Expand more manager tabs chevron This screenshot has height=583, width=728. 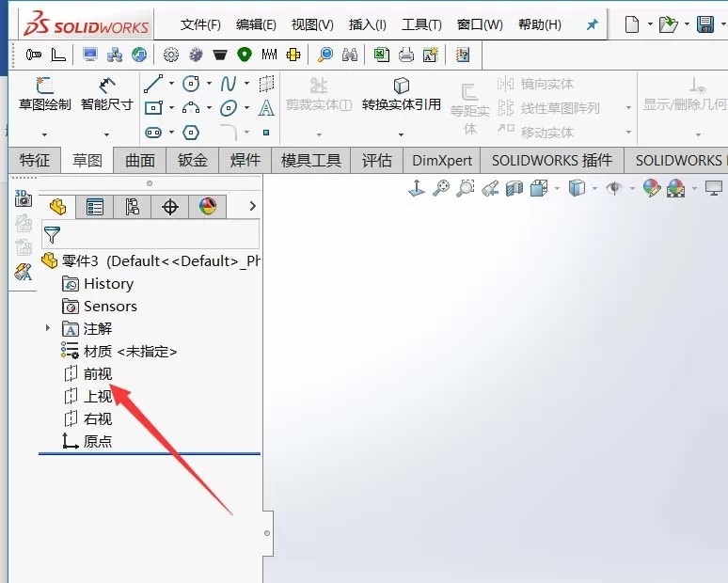click(x=253, y=206)
